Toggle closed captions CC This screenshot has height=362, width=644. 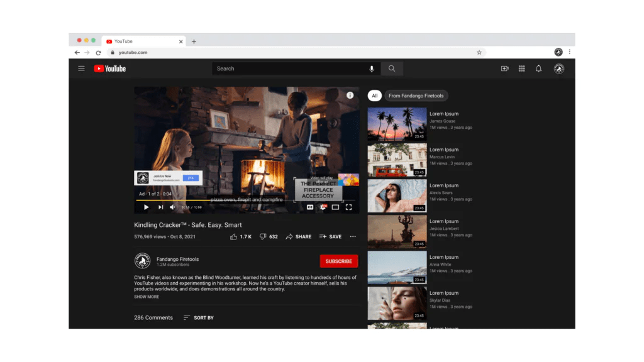pos(310,207)
